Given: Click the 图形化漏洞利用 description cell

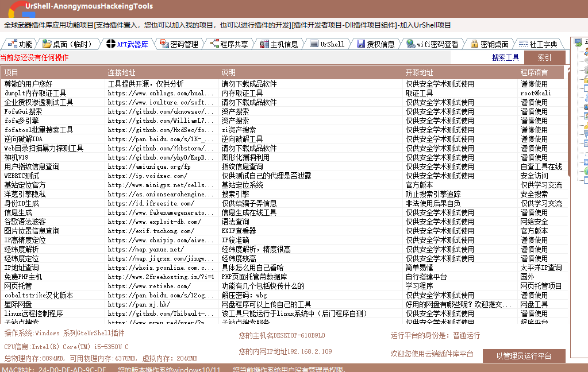Looking at the screenshot, I should click(245, 157).
